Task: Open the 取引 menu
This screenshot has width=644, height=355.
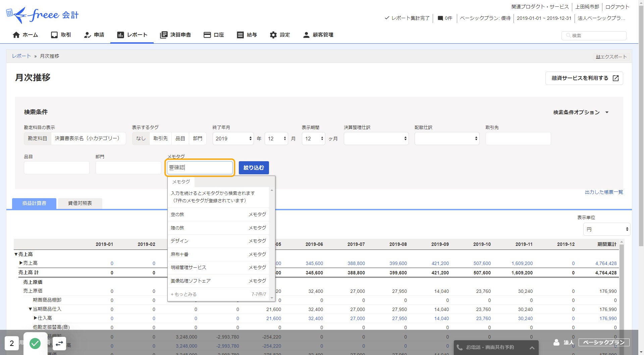Action: [x=61, y=35]
